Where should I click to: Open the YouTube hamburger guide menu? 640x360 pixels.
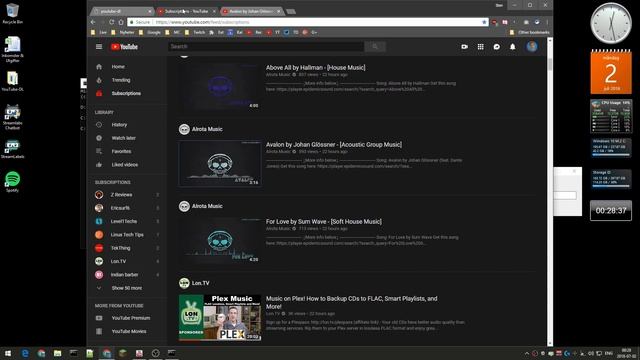tap(99, 47)
